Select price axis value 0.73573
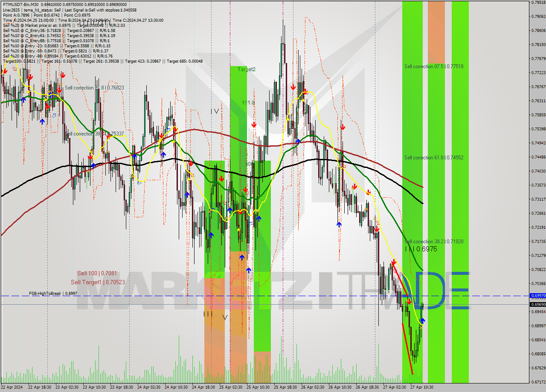Screen dimensions: 546x392 pyautogui.click(x=539, y=185)
